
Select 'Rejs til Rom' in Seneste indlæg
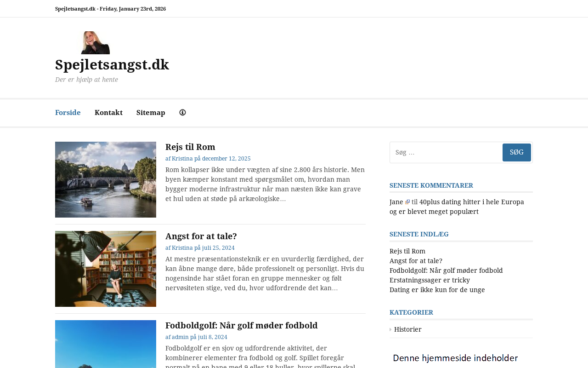tap(407, 251)
